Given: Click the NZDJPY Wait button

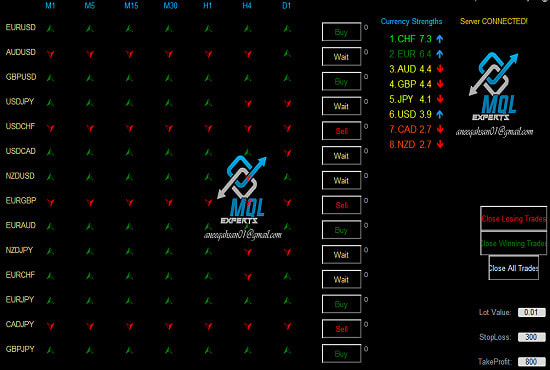Looking at the screenshot, I should (x=341, y=255).
